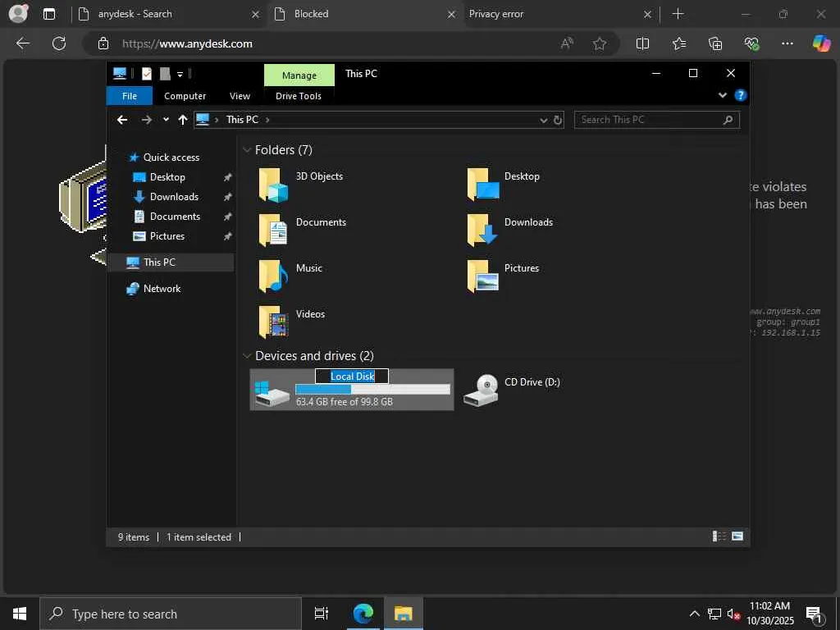Go back in File Explorer
Image resolution: width=840 pixels, height=630 pixels.
point(122,120)
